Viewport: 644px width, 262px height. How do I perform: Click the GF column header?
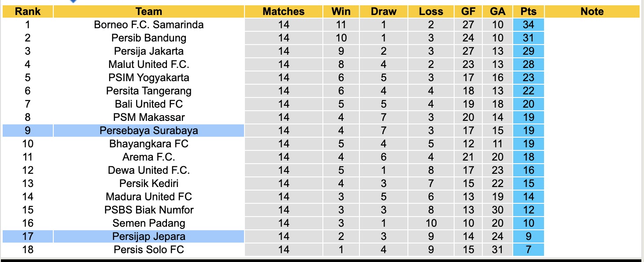pyautogui.click(x=468, y=11)
